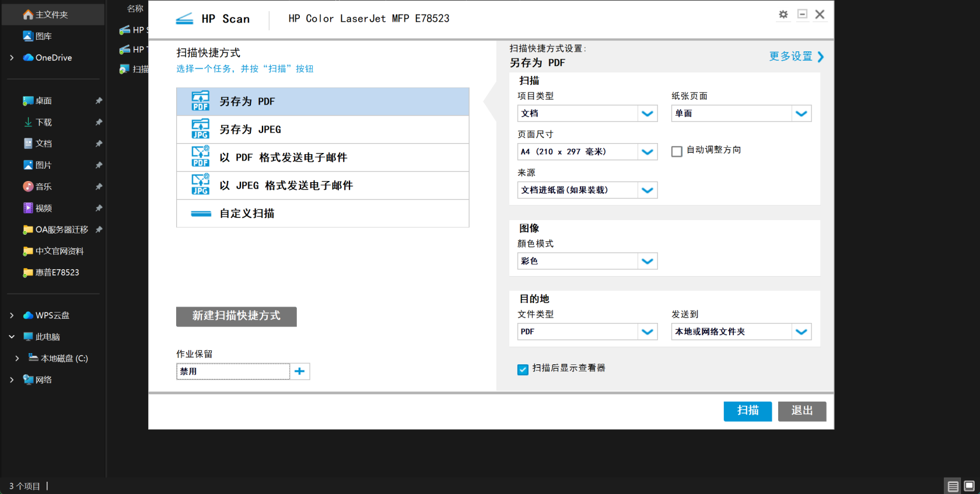Open 中文官网资料 folder in Explorer sidebar
Viewport: 980px width, 494px height.
54,251
